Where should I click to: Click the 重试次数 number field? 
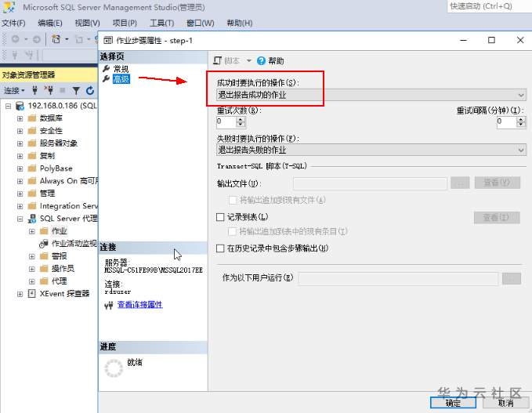click(226, 121)
